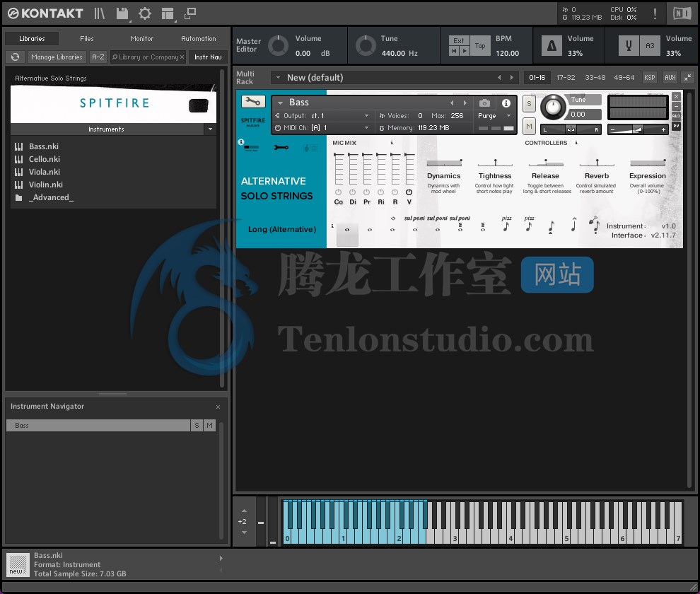
Task: Click the AUX button in rack header
Action: (670, 77)
